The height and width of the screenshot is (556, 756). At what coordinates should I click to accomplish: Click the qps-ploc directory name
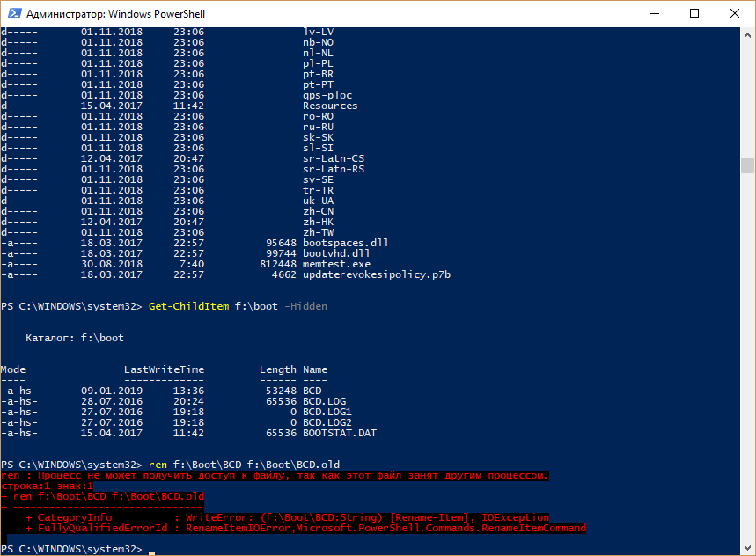[x=327, y=95]
